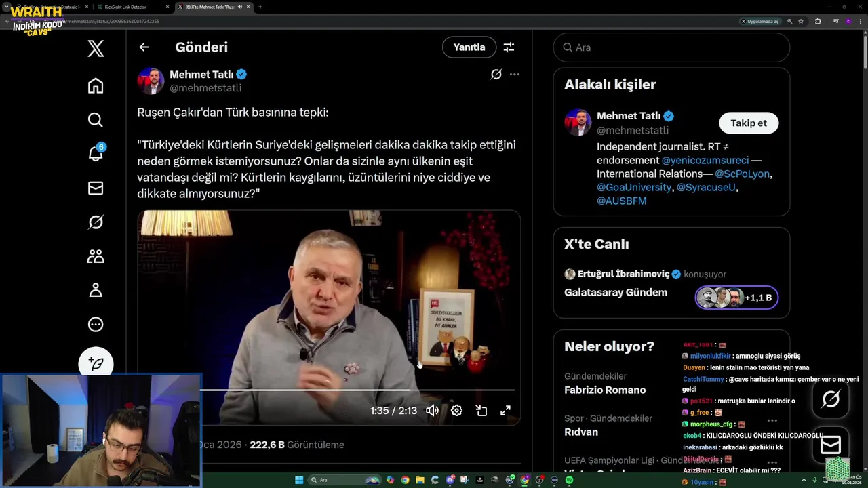The image size is (868, 488).
Task: Open the @AUSBFM link
Action: (x=622, y=201)
